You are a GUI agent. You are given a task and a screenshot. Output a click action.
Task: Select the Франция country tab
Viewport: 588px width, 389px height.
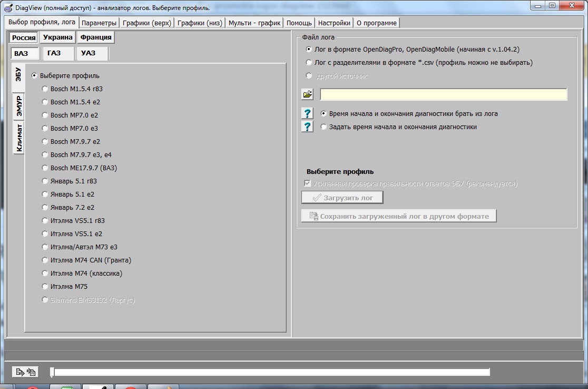pyautogui.click(x=96, y=37)
